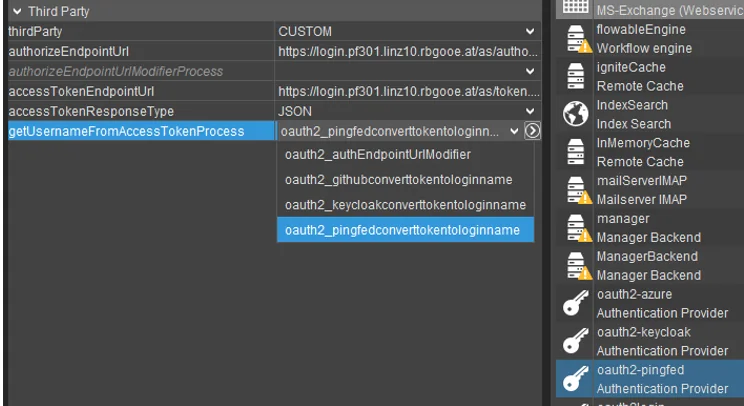The image size is (744, 406).
Task: Click the oauth2-pingfed key icon
Action: [576, 379]
